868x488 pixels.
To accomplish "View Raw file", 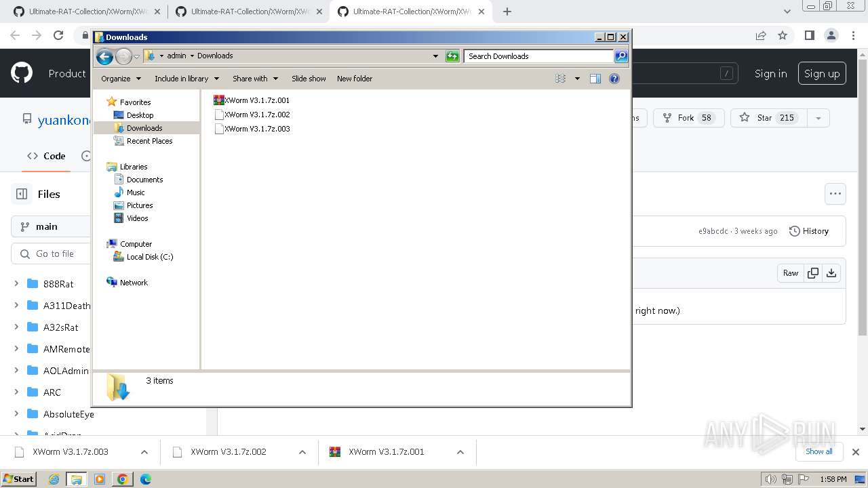I will pos(791,273).
